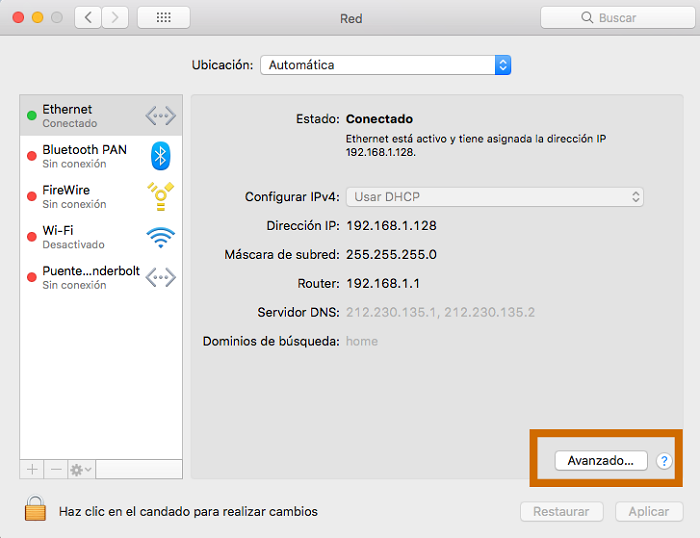Click the Wi-Fi signal icon
The width and height of the screenshot is (700, 538).
[x=160, y=237]
